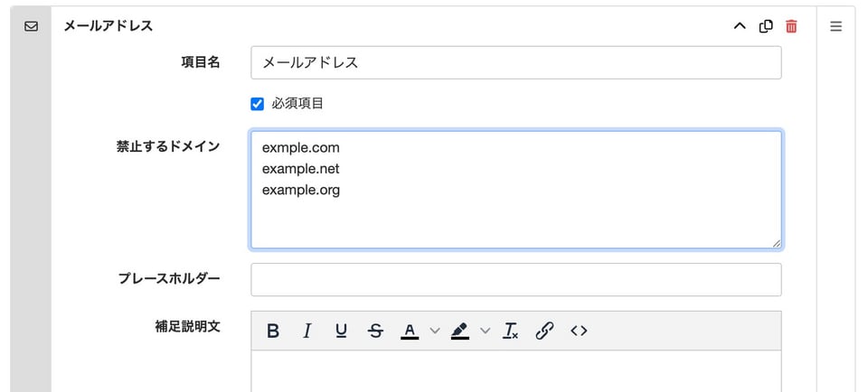This screenshot has height=392, width=868.
Task: Switch to source code view
Action: [579, 331]
